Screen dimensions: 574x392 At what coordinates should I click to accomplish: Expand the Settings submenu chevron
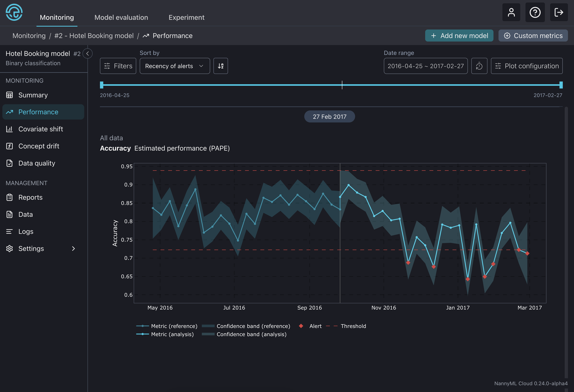click(x=73, y=248)
